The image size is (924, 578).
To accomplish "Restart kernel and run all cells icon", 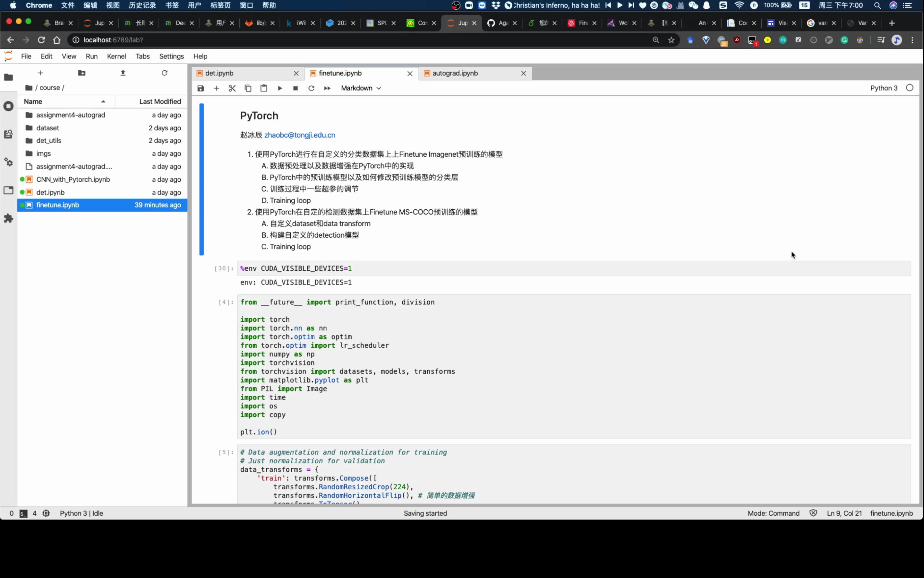I will point(327,88).
